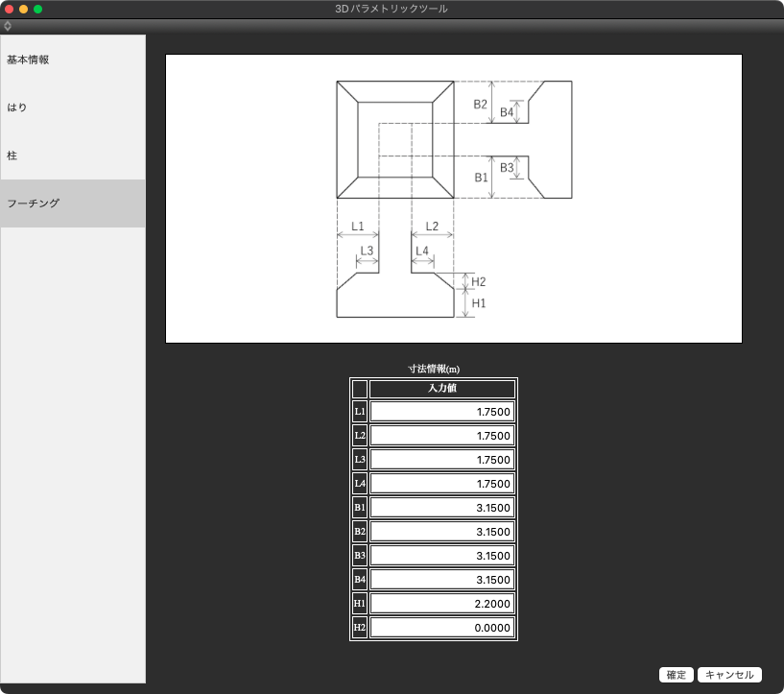Select the B4 value field

[x=442, y=580]
